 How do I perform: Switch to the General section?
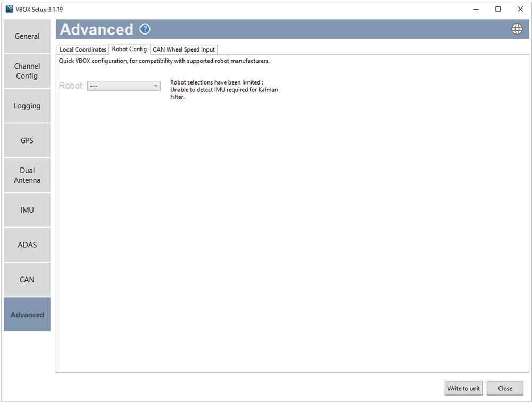pos(27,36)
